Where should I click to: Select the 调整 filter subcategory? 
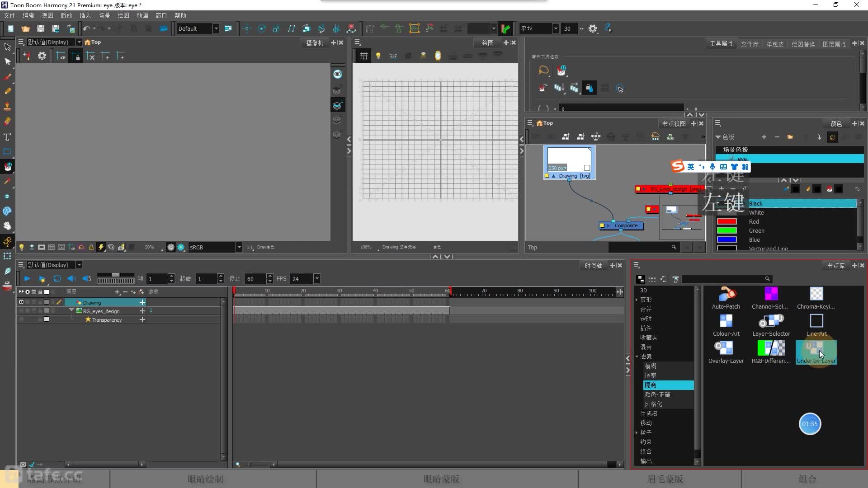pyautogui.click(x=668, y=375)
